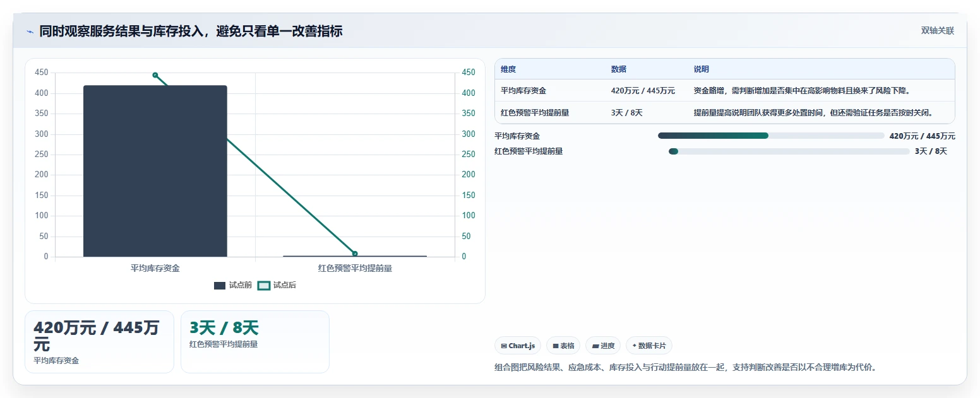Click the 420万元 / 445万元 data card

coord(99,342)
